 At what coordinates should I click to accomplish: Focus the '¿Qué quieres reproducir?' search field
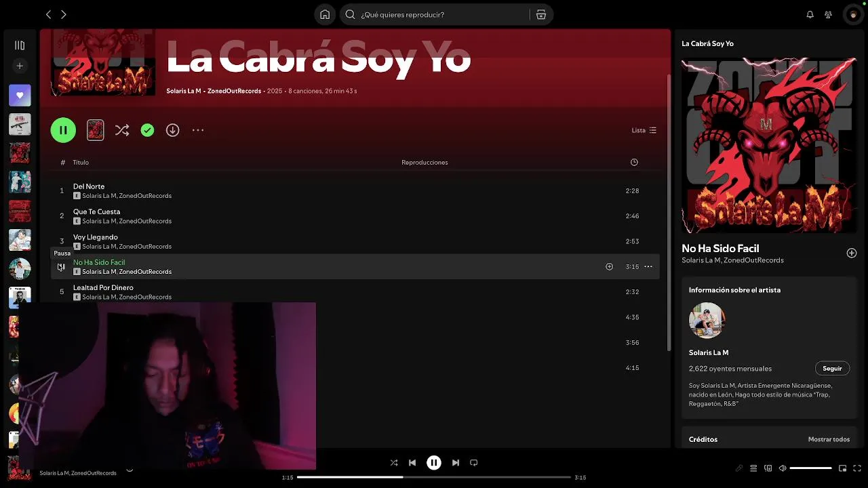tap(434, 14)
